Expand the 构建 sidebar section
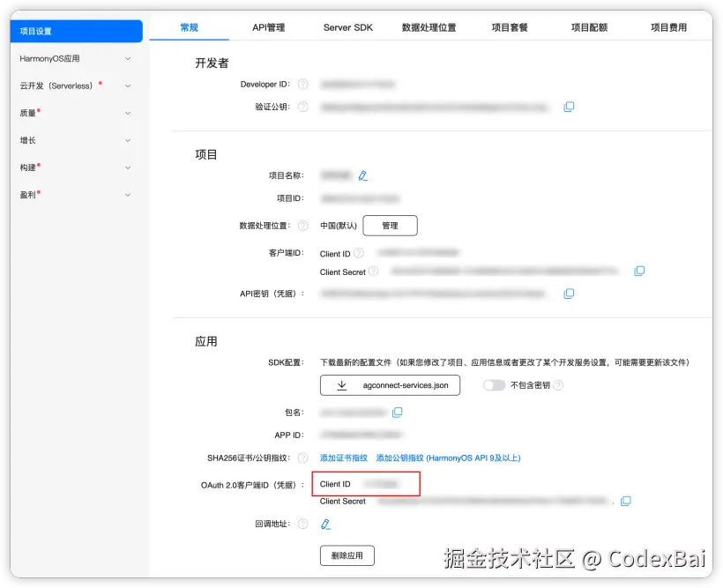Image resolution: width=723 pixels, height=588 pixels. point(76,167)
